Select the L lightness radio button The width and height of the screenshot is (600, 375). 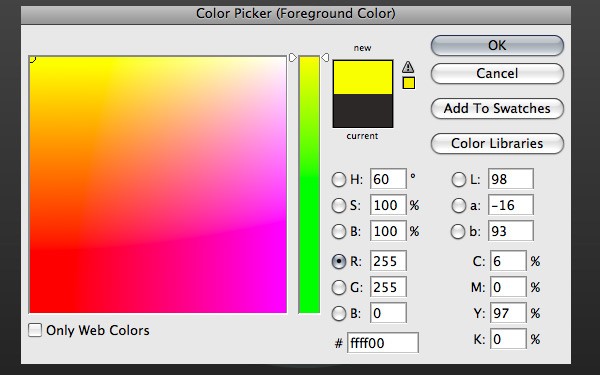click(x=458, y=179)
